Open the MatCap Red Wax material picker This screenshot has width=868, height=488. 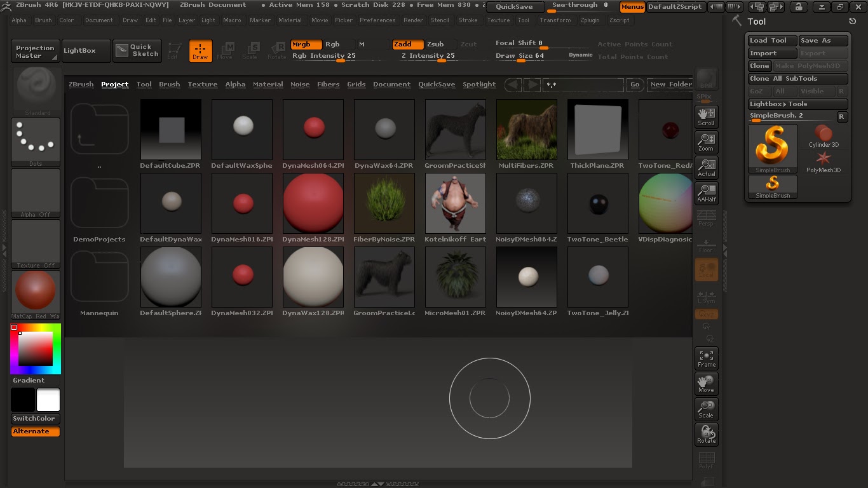click(x=36, y=295)
